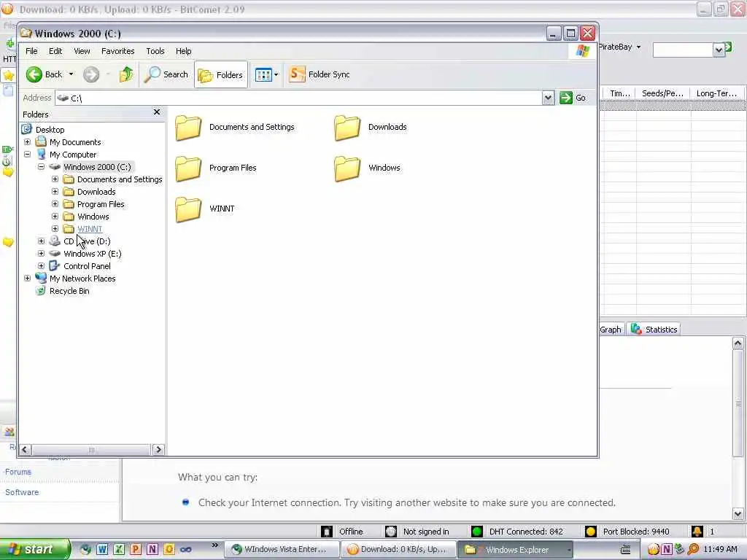Select Windows XP (E:) drive in tree
747x560 pixels.
(93, 254)
